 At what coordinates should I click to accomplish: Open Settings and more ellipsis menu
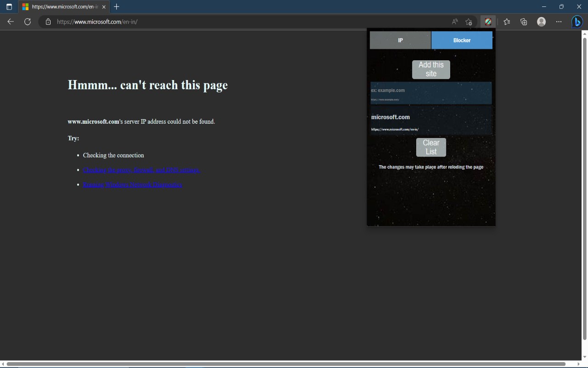(559, 22)
